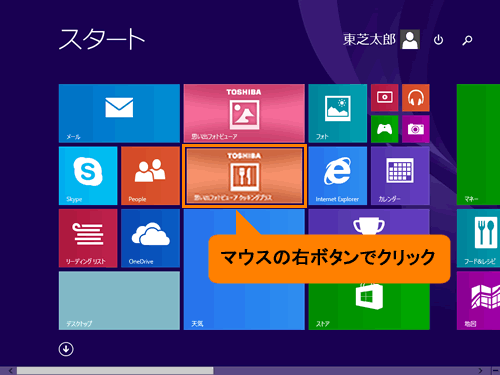Open the Mail tile
The width and height of the screenshot is (500, 375).
(x=119, y=113)
